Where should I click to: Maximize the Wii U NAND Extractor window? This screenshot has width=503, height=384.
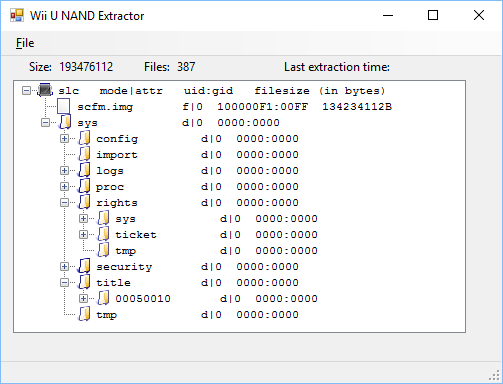(x=433, y=15)
